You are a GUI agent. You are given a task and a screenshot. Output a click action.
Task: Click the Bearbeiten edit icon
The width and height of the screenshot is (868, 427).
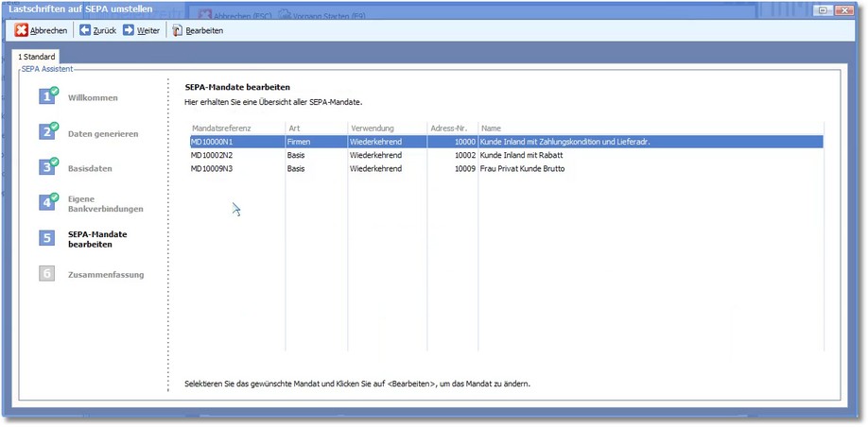pyautogui.click(x=177, y=30)
